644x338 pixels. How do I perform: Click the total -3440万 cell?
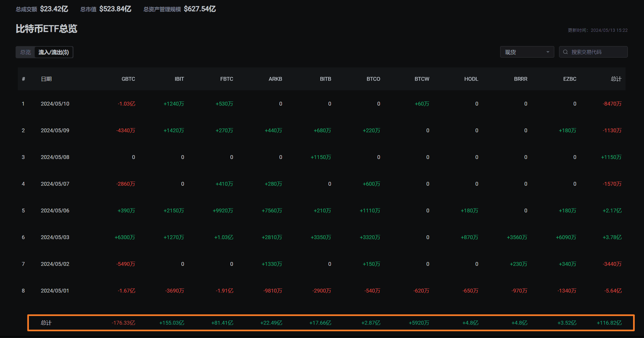[x=612, y=264]
